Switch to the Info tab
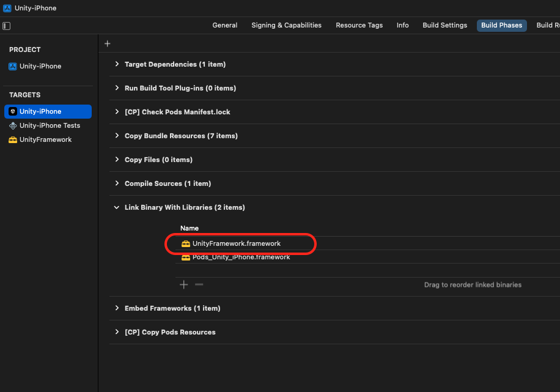The width and height of the screenshot is (560, 392). (x=402, y=25)
